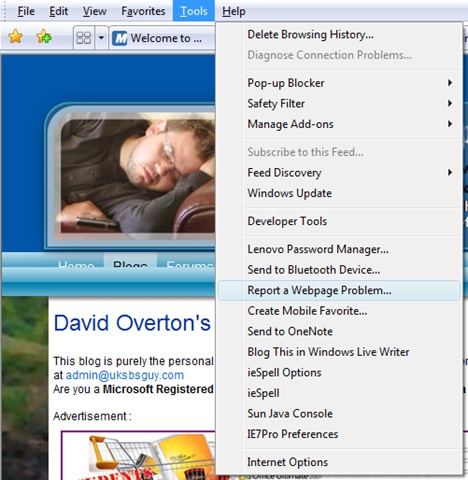
Task: Select the 'Welcome to ...' browser tab
Action: [162, 38]
